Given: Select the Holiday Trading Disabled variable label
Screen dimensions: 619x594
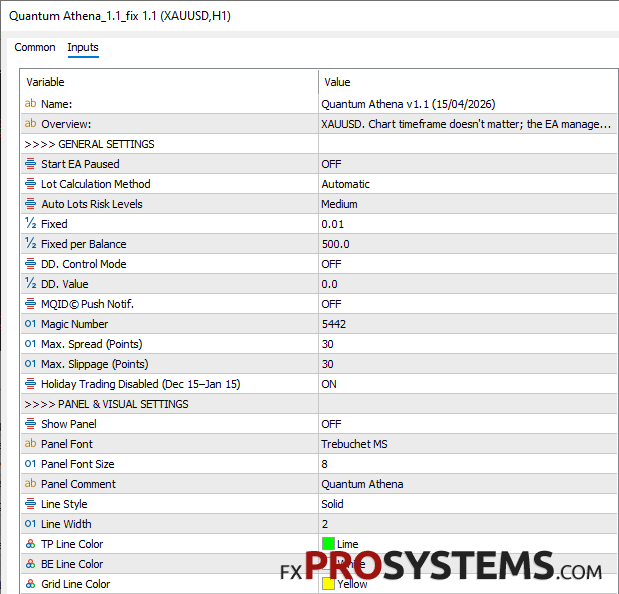Looking at the screenshot, I should click(141, 384).
